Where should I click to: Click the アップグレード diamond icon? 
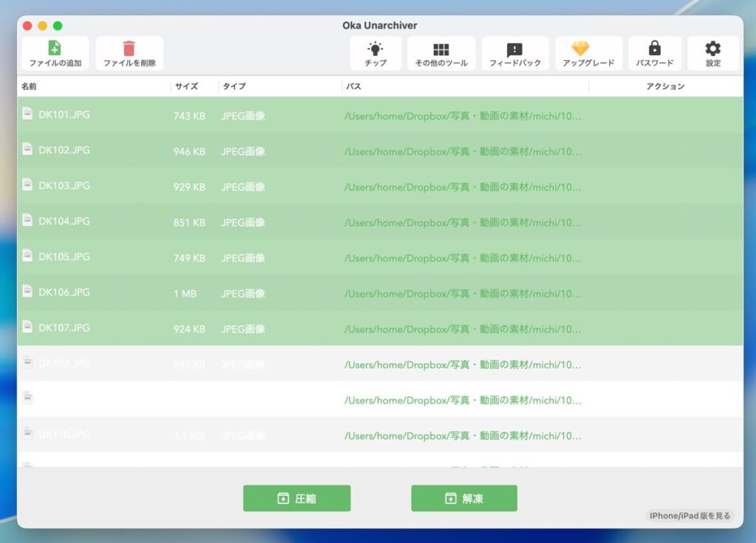(581, 49)
